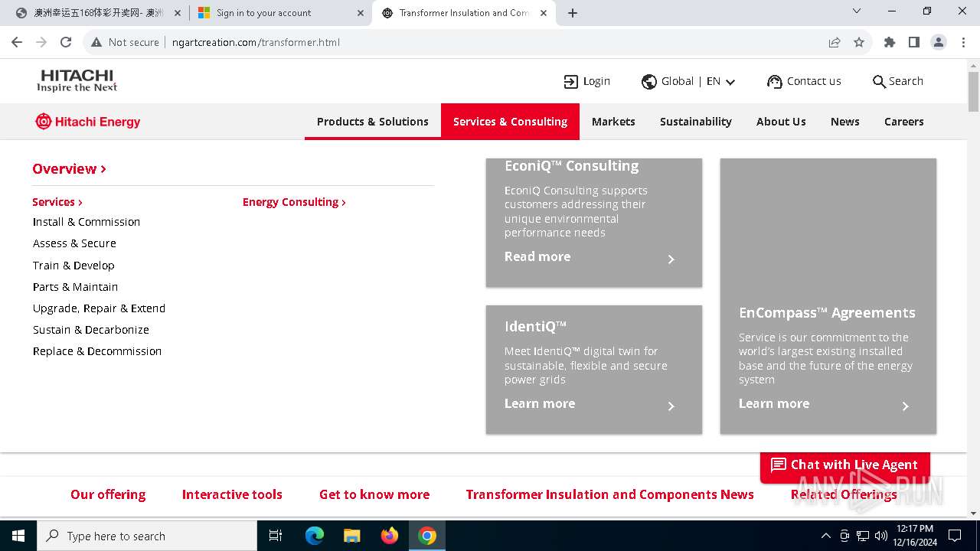
Task: Click the Chrome icon in the taskbar
Action: tap(427, 536)
